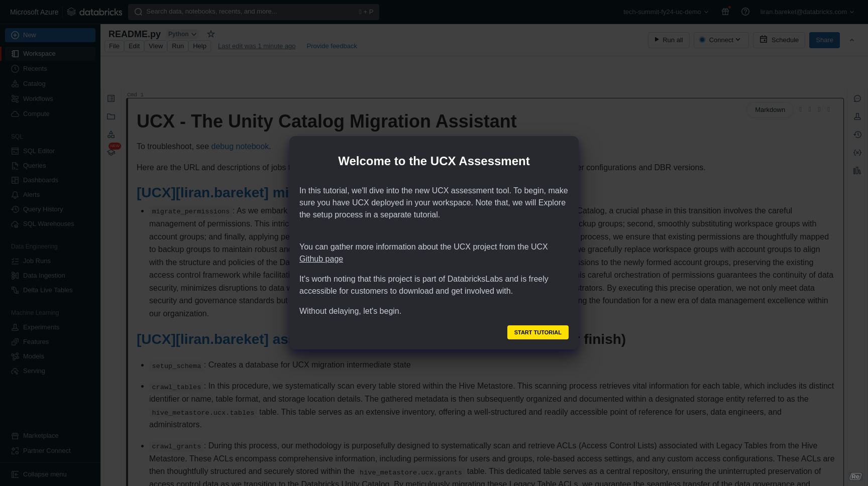Screen dimensions: 868x486
Task: Collapse the notebook header with chevron
Action: pos(852,40)
